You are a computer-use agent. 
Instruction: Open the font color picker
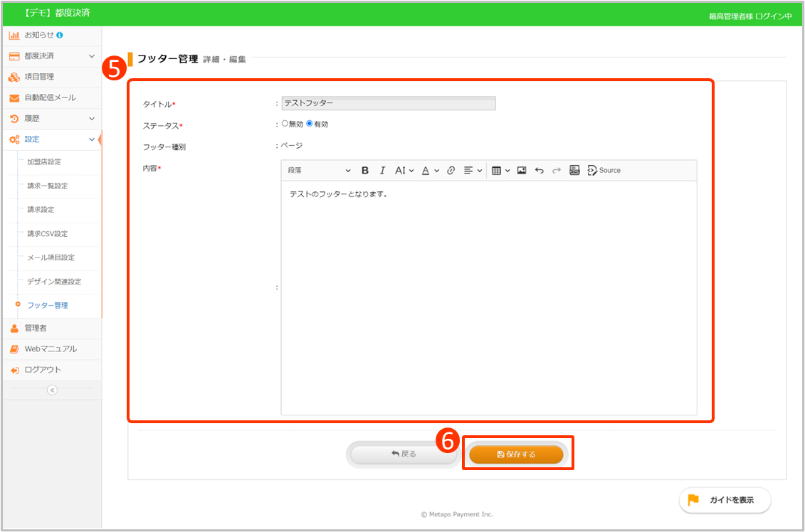[429, 171]
